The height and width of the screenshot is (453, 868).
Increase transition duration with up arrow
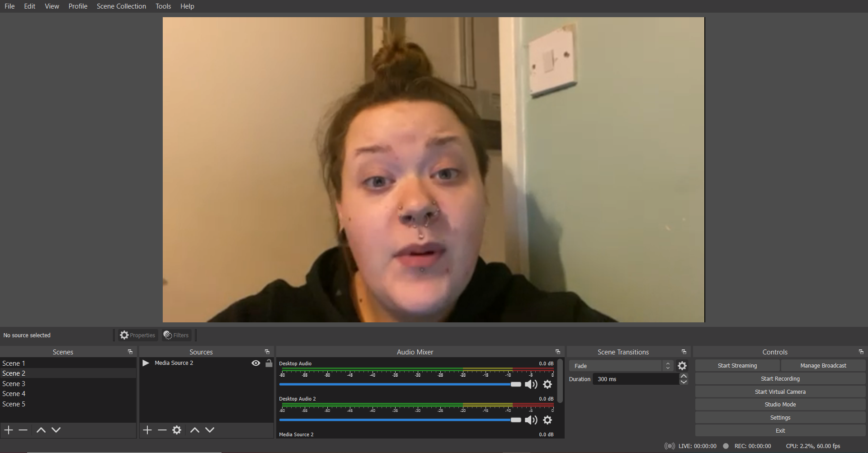684,376
